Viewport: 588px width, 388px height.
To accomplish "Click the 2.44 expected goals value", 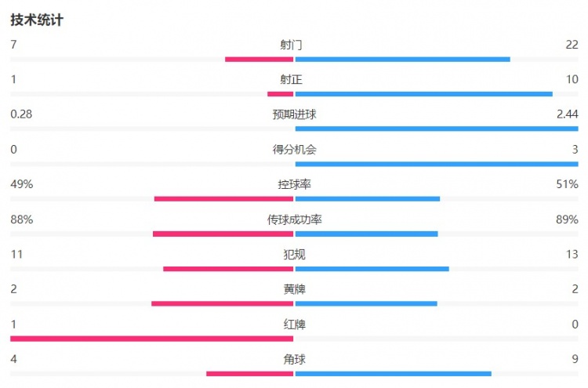I will tap(566, 114).
